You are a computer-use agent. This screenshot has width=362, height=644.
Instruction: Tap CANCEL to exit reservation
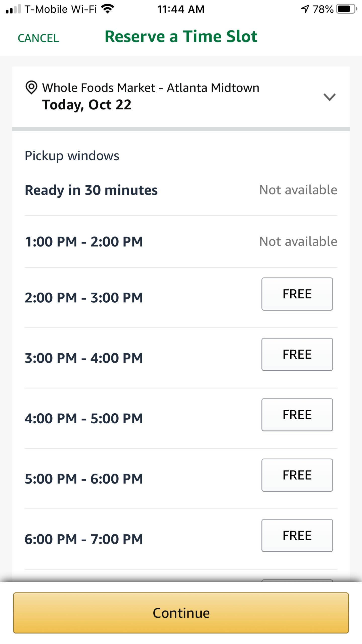(x=38, y=38)
